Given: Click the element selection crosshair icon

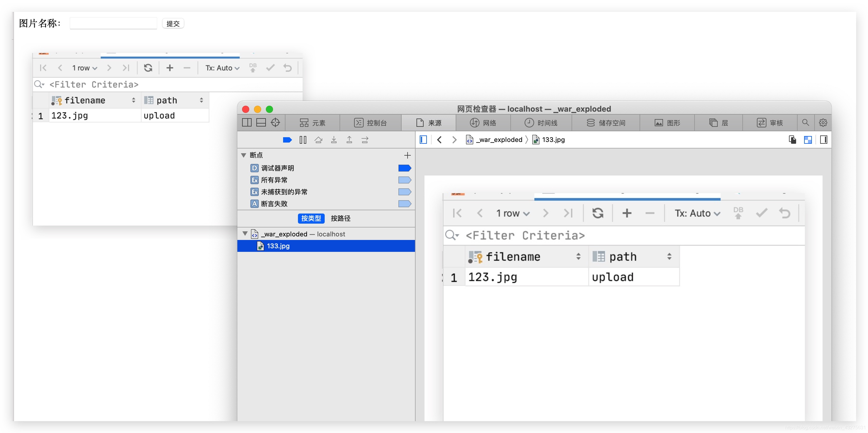Looking at the screenshot, I should [275, 123].
